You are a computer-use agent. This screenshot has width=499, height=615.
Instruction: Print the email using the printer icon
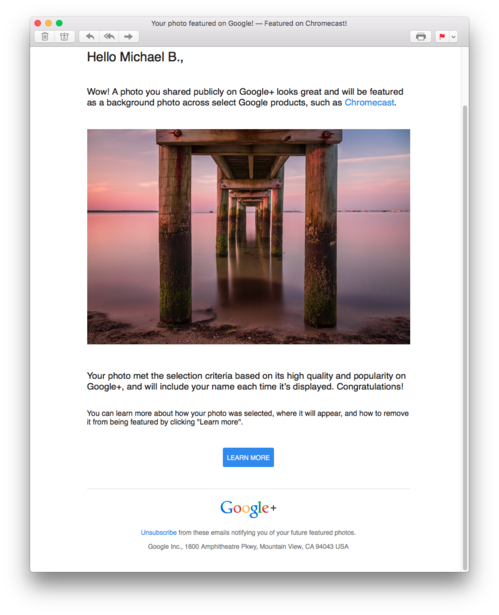coord(421,36)
